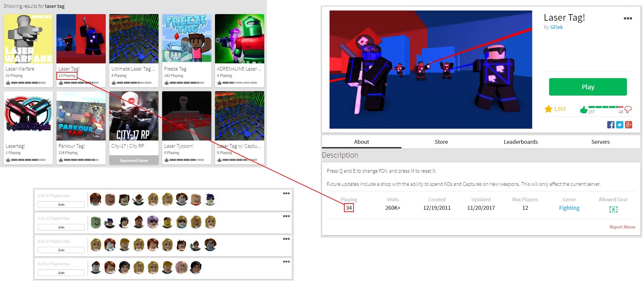Click the thumbs-up icon under Laser Tycoon! card
The image size is (644, 282).
(166, 160)
